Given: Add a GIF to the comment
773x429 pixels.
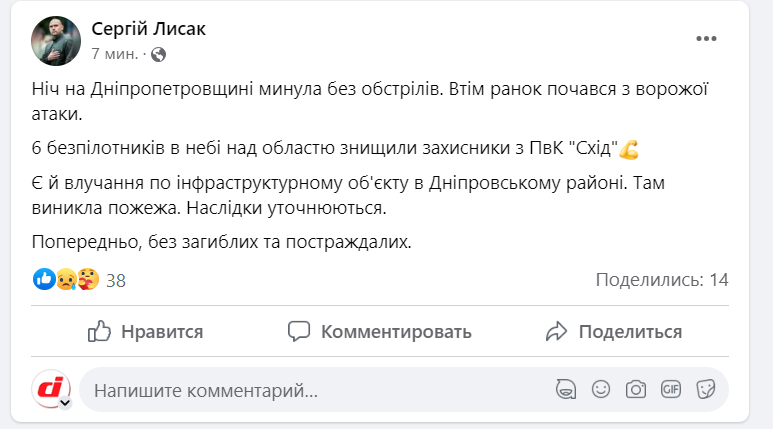Looking at the screenshot, I should pyautogui.click(x=670, y=389).
